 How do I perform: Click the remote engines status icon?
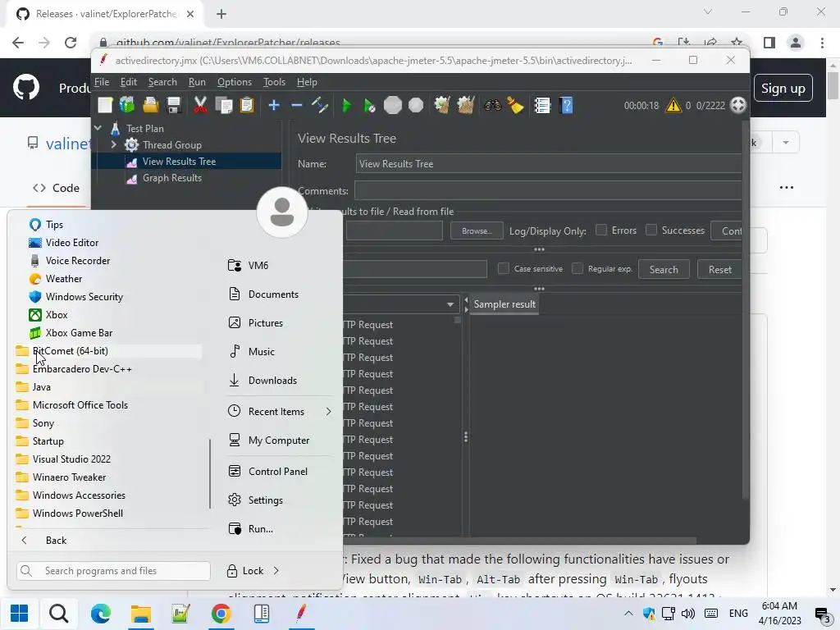coord(738,105)
